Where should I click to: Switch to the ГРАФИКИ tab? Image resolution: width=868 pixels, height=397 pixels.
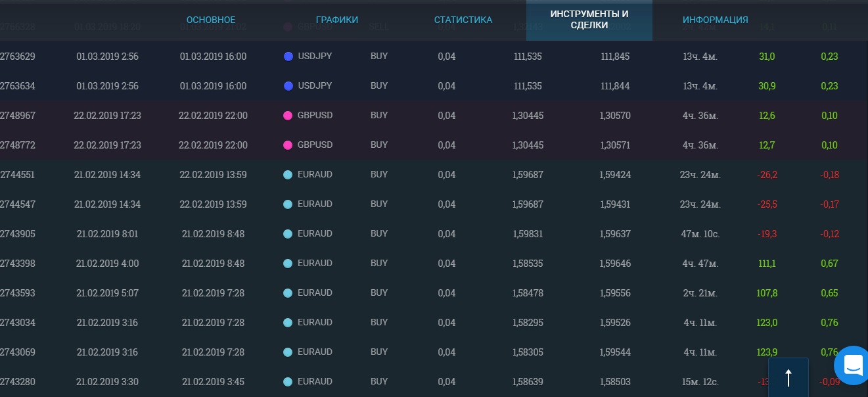[x=336, y=20]
